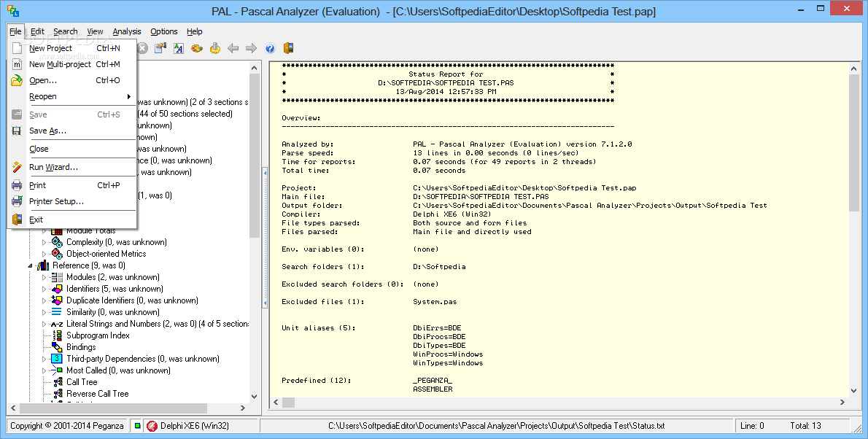This screenshot has height=439, width=868.
Task: Click the Modules grid icon in tree
Action: (57, 277)
